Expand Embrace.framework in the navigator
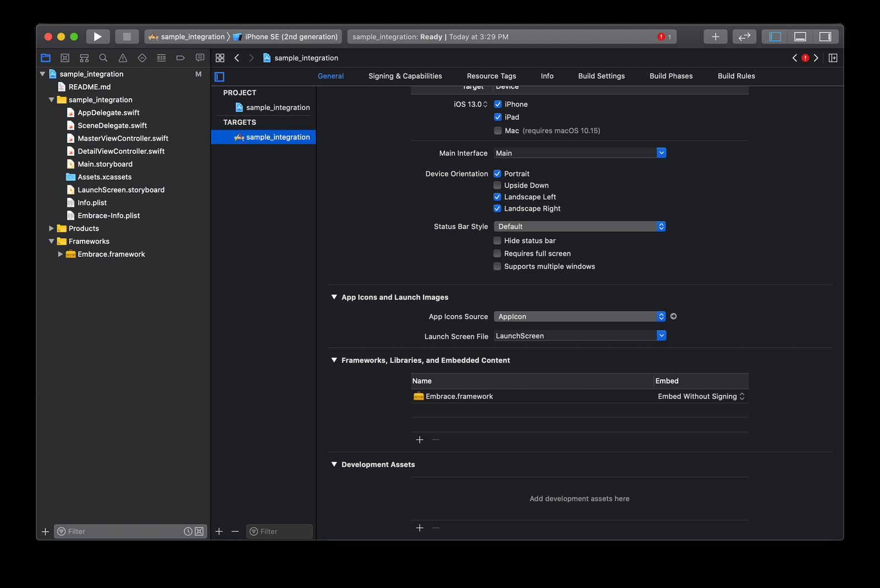This screenshot has width=880, height=588. (x=60, y=254)
